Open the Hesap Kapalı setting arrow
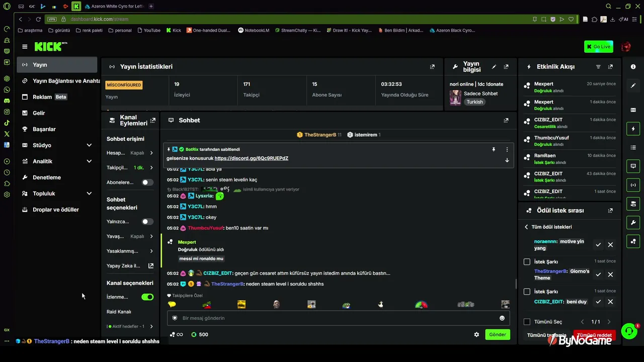Image resolution: width=644 pixels, height=362 pixels. tap(151, 153)
